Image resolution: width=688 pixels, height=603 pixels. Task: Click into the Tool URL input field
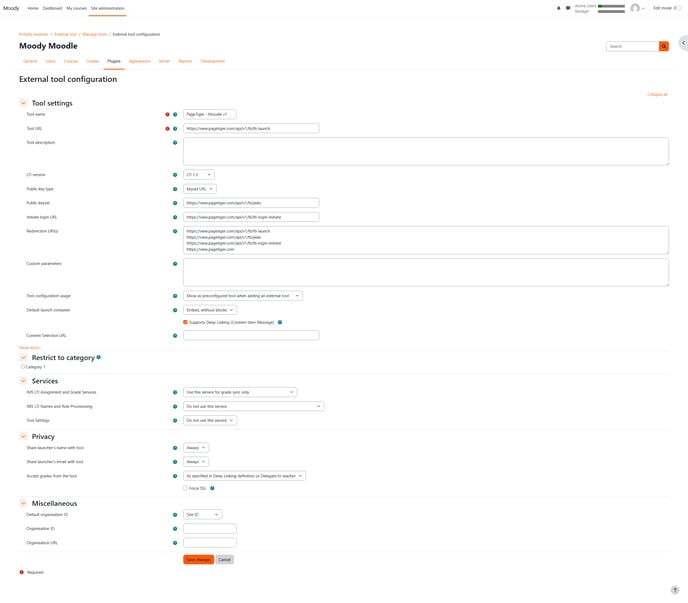[x=251, y=129]
